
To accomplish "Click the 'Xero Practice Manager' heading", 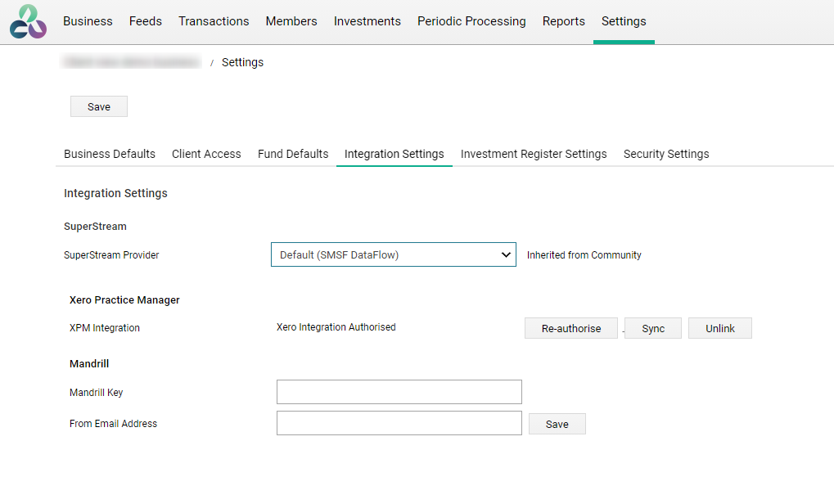I will point(124,299).
